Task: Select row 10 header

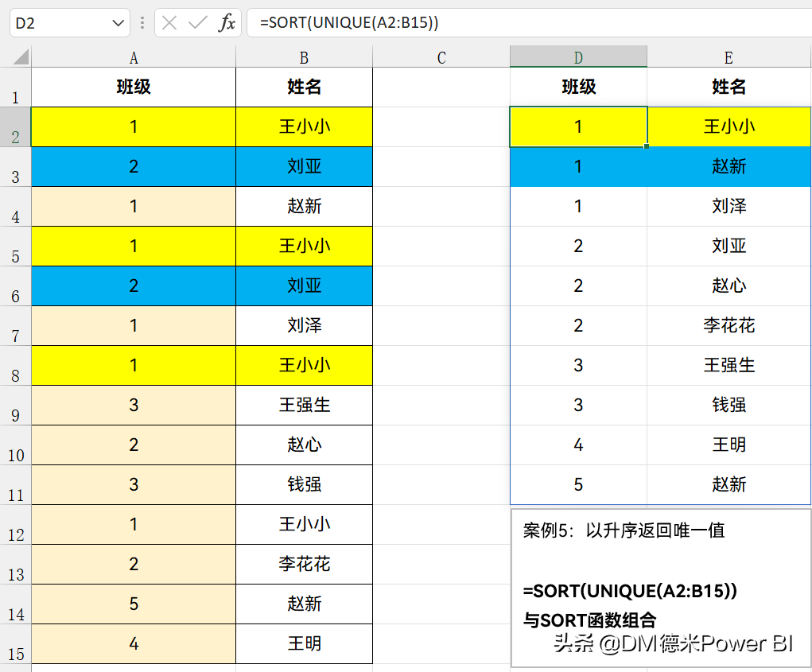Action: pos(16,445)
